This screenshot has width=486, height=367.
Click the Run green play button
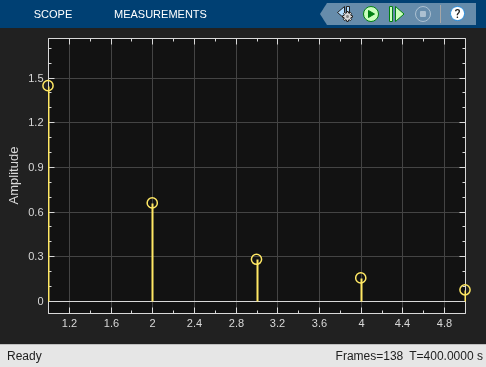[371, 14]
